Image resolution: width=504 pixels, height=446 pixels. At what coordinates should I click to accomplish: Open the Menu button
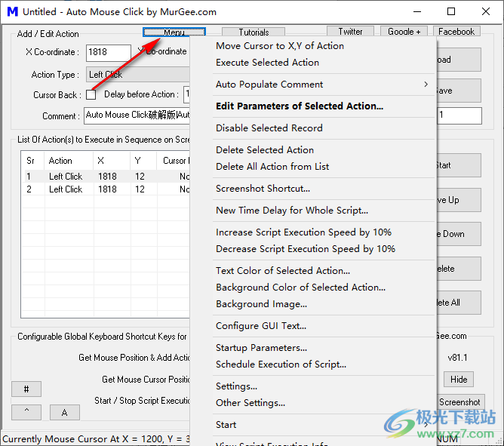(x=174, y=32)
